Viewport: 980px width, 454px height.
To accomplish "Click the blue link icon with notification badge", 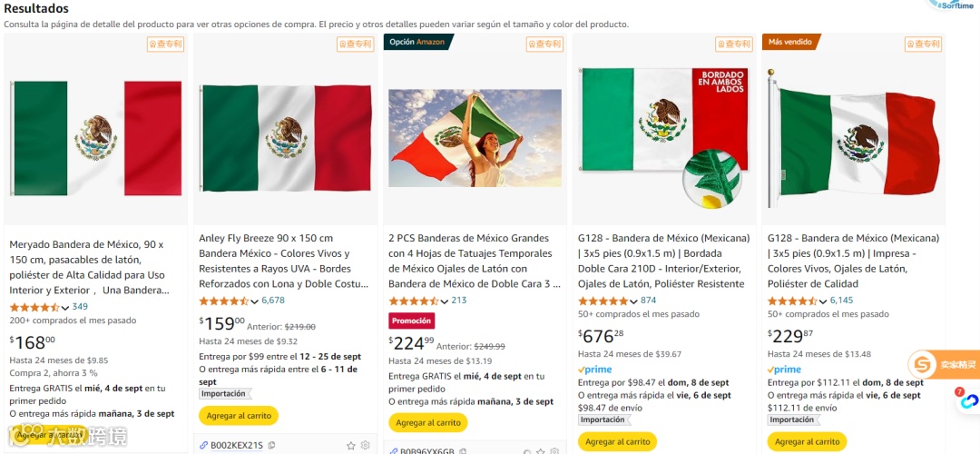I will (967, 400).
